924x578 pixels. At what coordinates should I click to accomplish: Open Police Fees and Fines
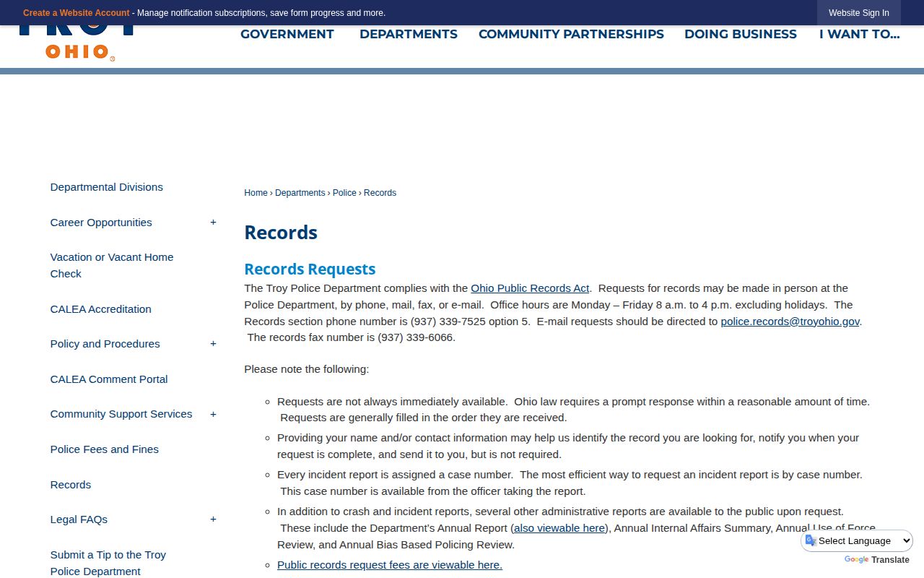(105, 449)
